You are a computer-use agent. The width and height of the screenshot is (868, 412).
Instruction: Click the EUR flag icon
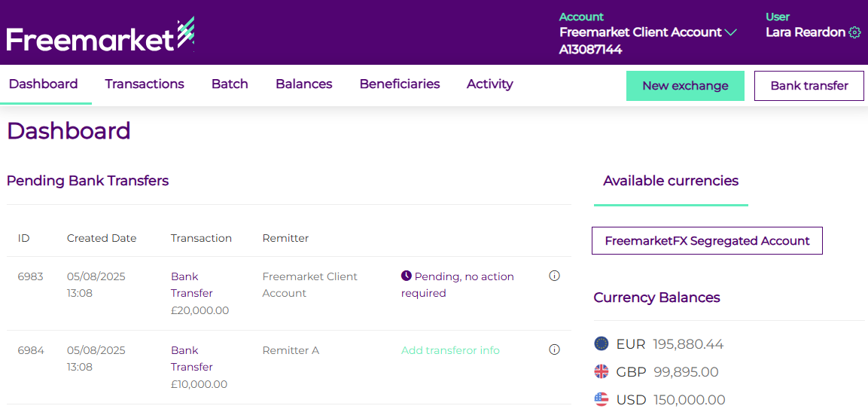(x=601, y=344)
